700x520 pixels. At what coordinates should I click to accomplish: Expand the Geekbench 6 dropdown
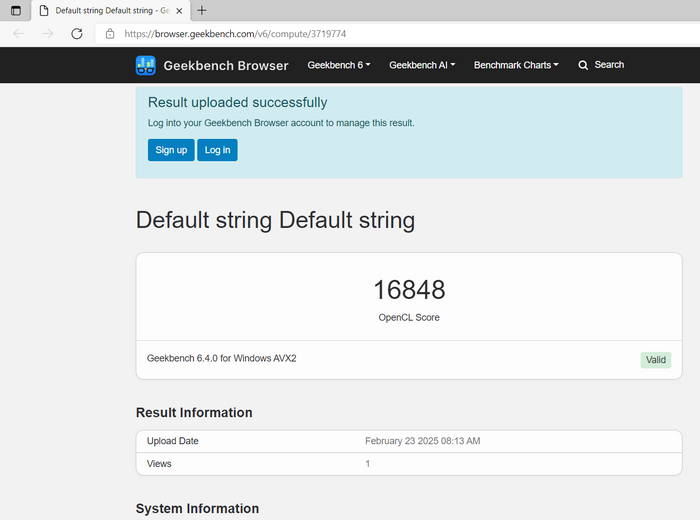pyautogui.click(x=338, y=65)
